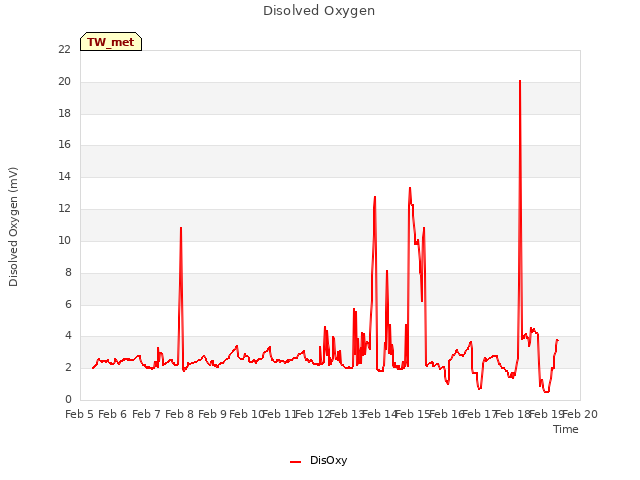
Task: Click the Feb 5 date tick label
Action: [80, 414]
